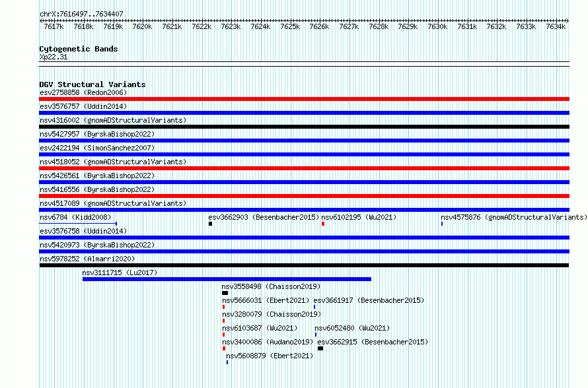Select the blue bar under nsv5420973
588x388 pixels.
click(x=304, y=251)
